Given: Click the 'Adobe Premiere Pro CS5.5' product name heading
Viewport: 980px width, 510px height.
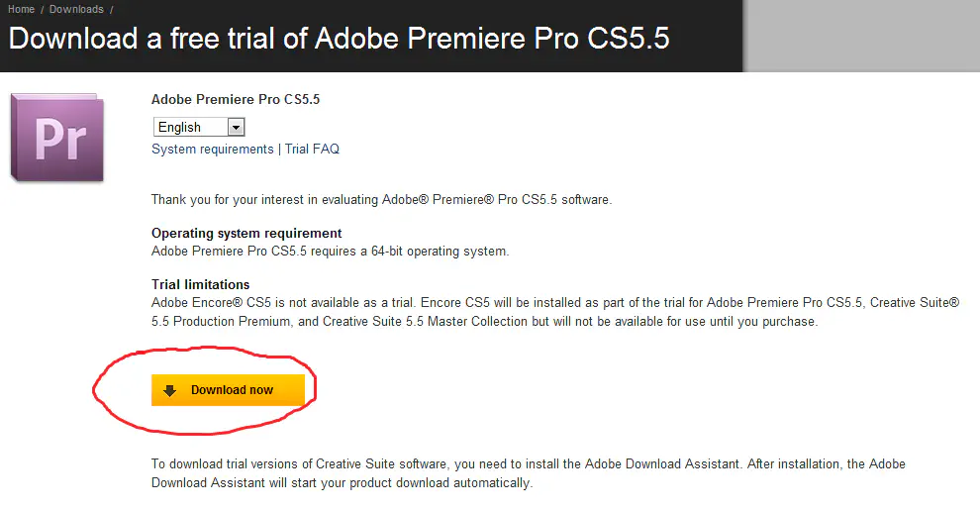Looking at the screenshot, I should pos(236,100).
